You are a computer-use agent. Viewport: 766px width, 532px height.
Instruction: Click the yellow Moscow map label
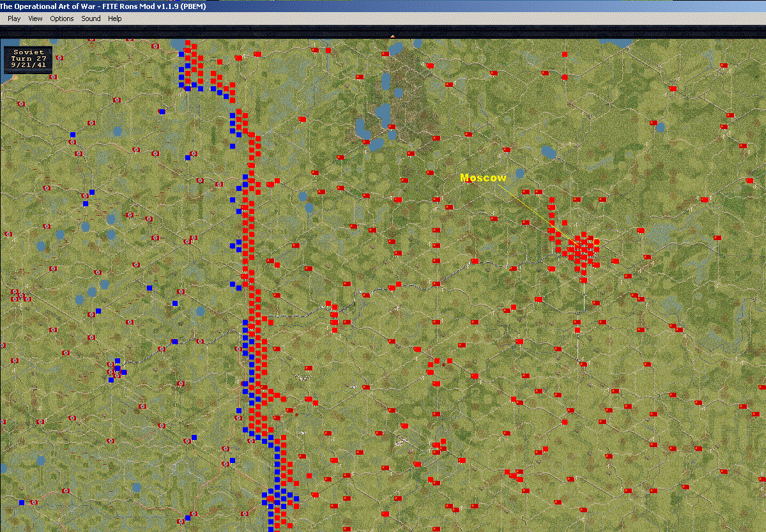pyautogui.click(x=482, y=178)
